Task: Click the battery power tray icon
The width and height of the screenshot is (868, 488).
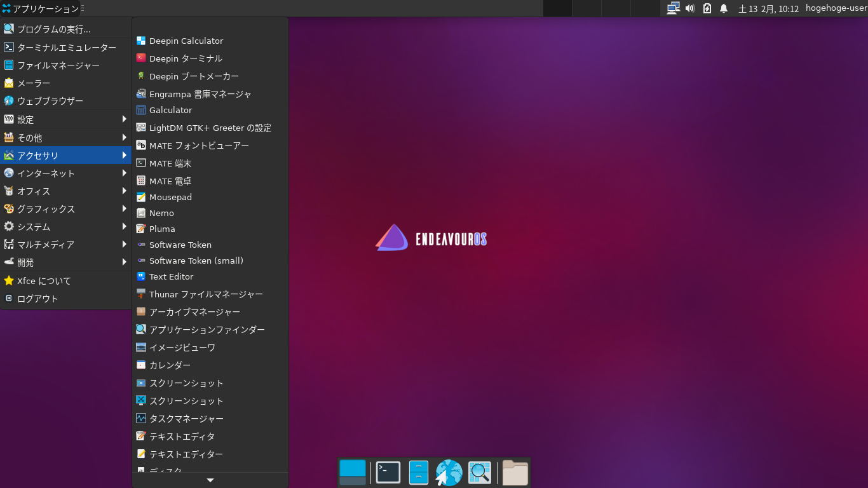Action: pos(707,8)
